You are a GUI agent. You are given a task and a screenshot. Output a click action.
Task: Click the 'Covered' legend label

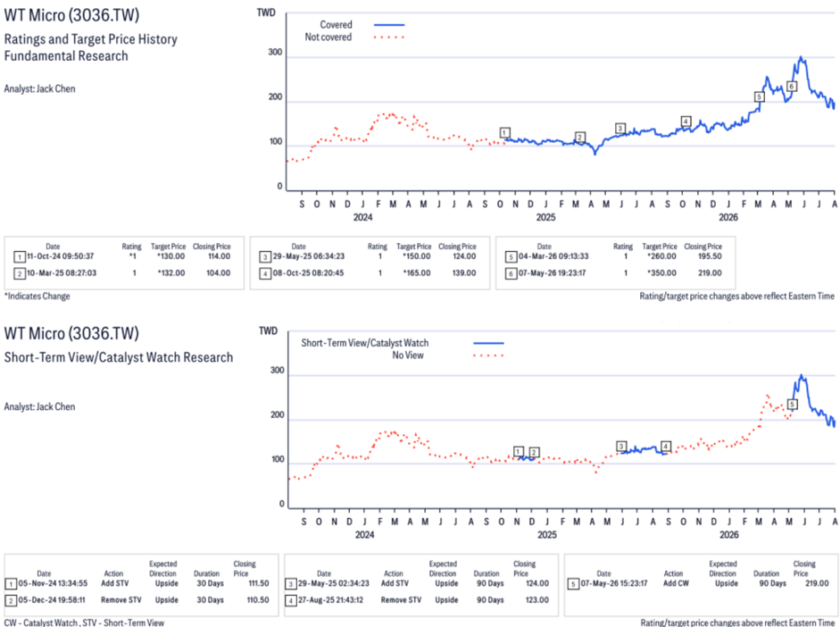(x=336, y=25)
